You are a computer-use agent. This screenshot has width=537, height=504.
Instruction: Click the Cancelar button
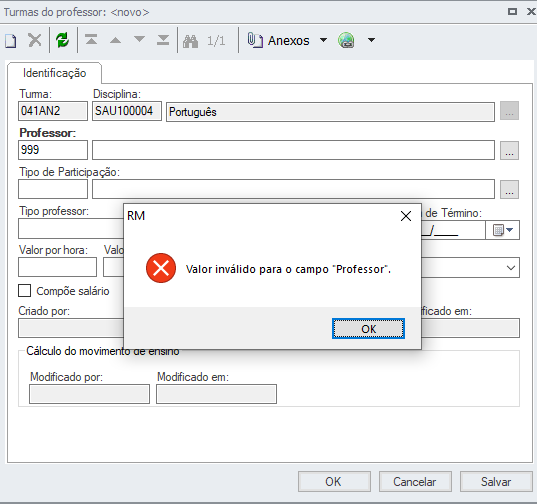(x=415, y=482)
